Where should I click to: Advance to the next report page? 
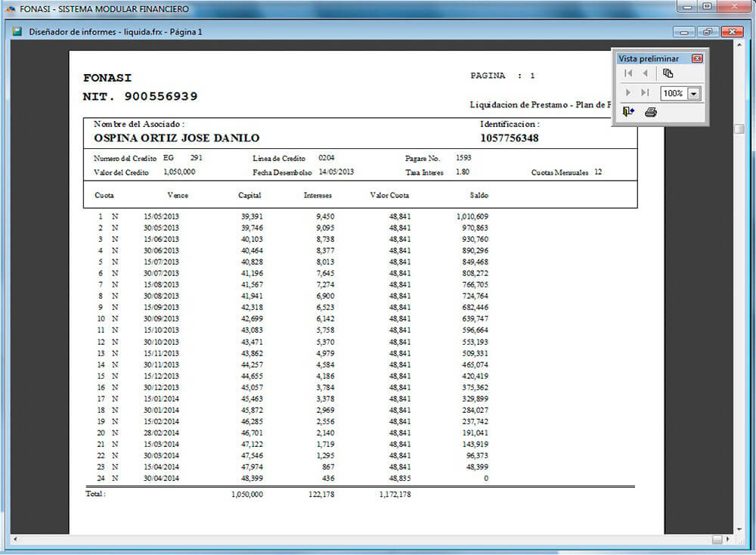pos(628,92)
